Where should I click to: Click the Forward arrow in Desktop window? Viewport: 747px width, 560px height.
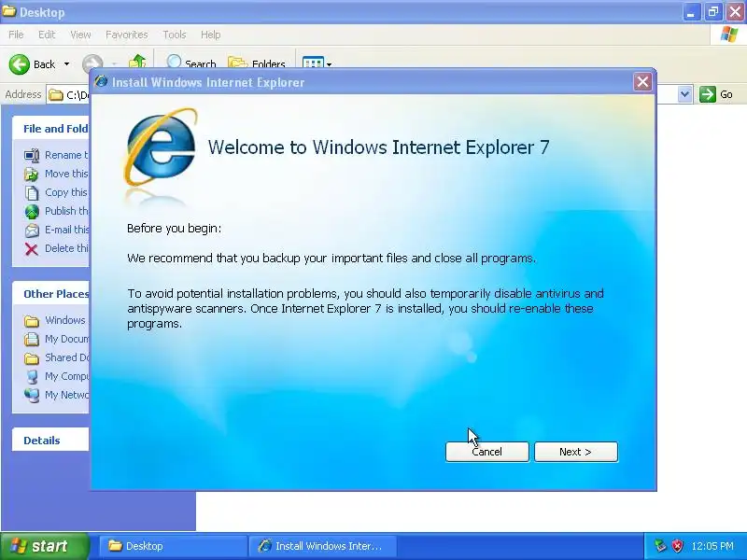tap(92, 64)
